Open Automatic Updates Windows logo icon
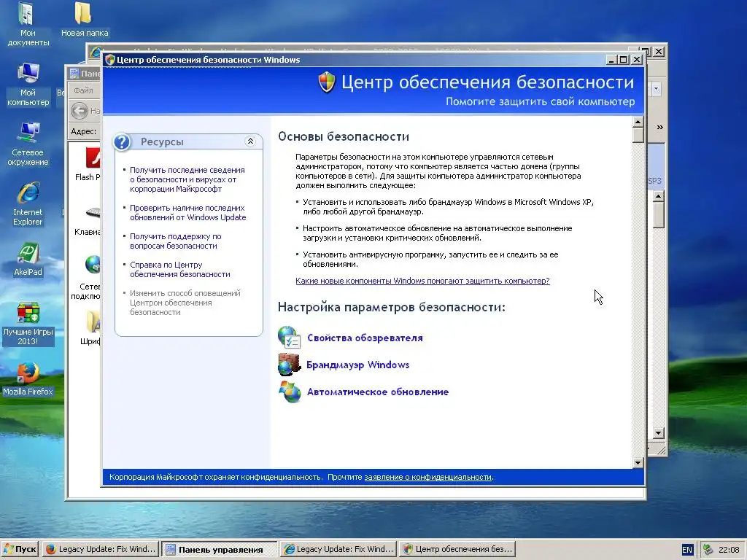 [290, 392]
